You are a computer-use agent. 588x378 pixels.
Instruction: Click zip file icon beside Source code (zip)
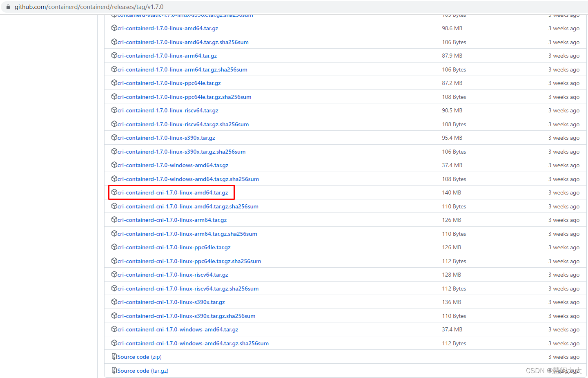coord(114,356)
